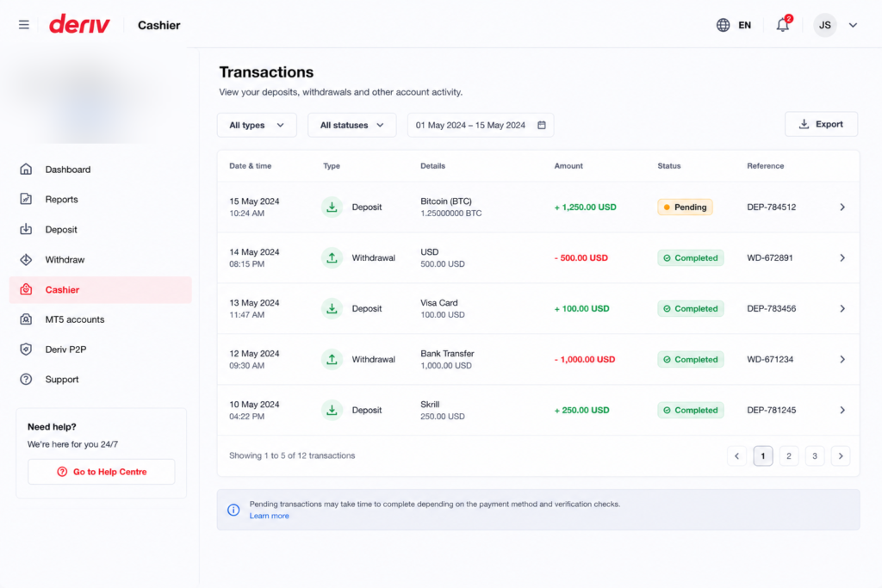Click the notifications bell icon
The height and width of the screenshot is (588, 882).
[782, 25]
